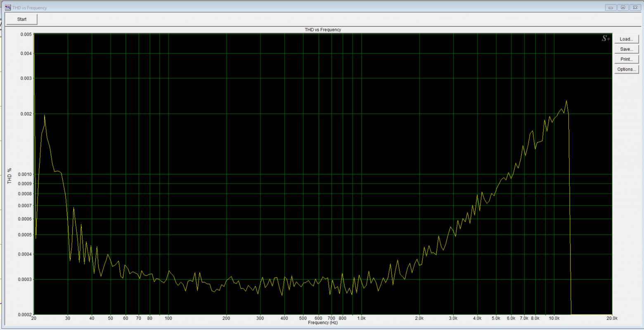The image size is (644, 330).
Task: Click the 20.0k tick label on frequency axis
Action: [612, 318]
